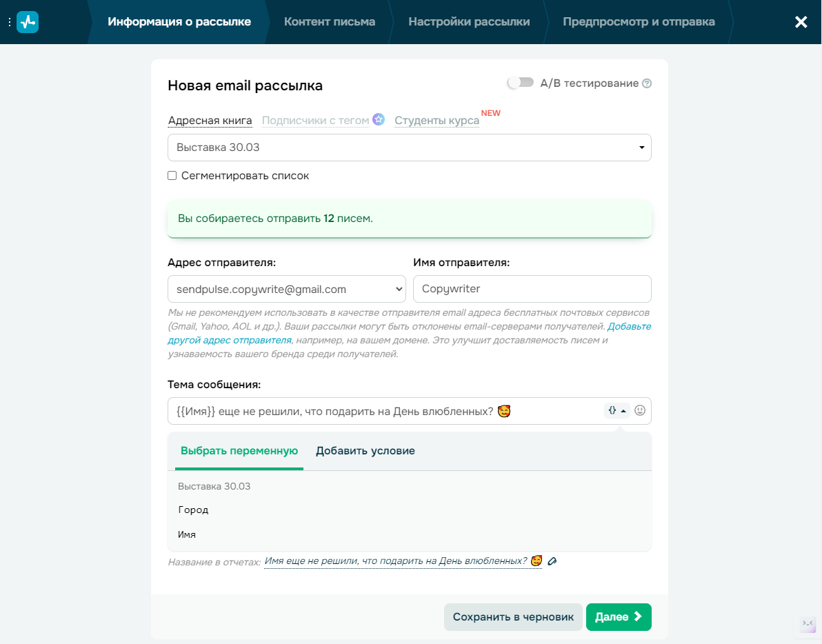The width and height of the screenshot is (822, 644).
Task: Close the campaign wizard with the X icon
Action: [x=801, y=22]
